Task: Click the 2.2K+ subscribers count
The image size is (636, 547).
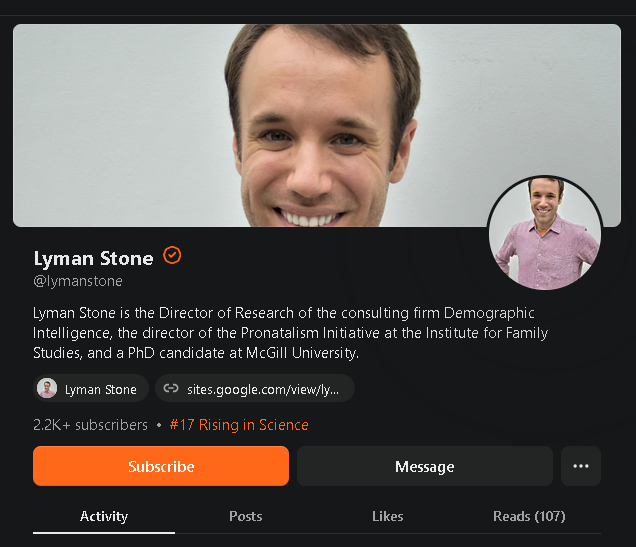Action: 90,425
